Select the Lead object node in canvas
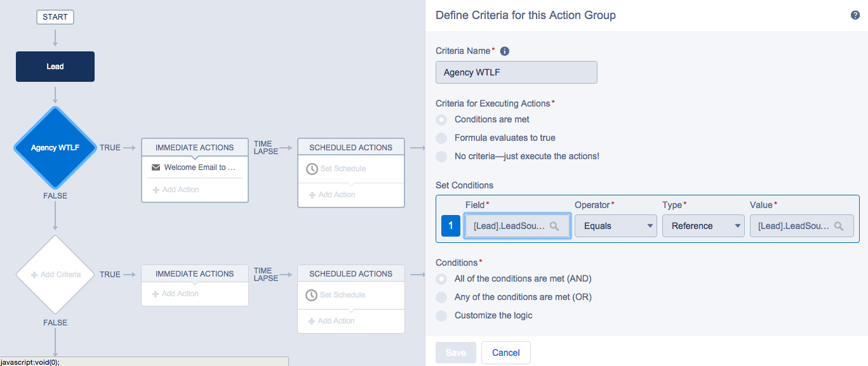The image size is (868, 366). point(55,66)
